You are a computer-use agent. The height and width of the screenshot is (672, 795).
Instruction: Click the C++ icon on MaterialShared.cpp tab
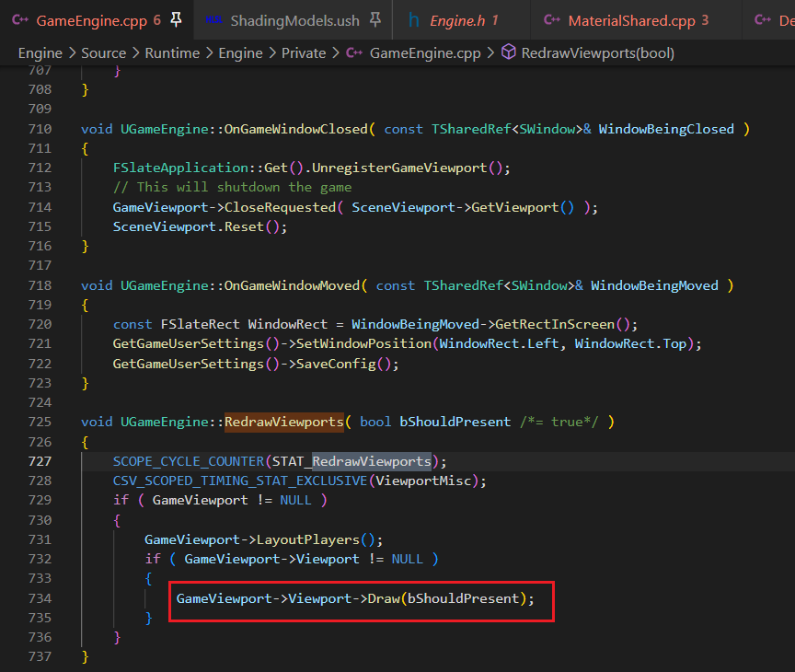click(552, 19)
